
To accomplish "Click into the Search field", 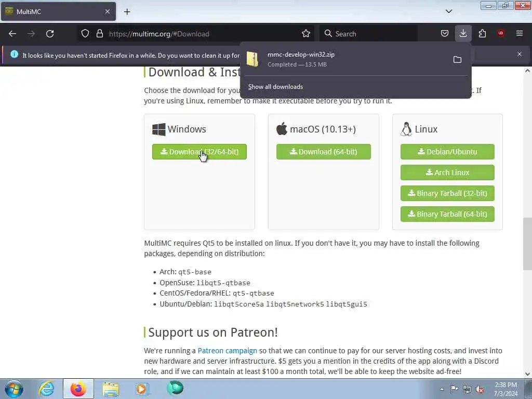I will [x=368, y=34].
